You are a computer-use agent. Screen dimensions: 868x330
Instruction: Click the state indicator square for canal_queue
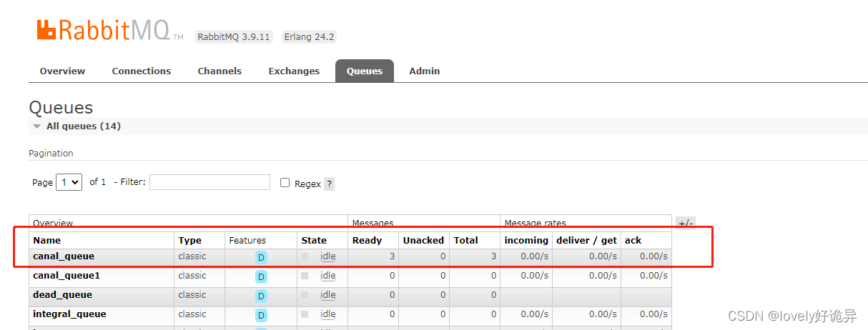point(305,256)
